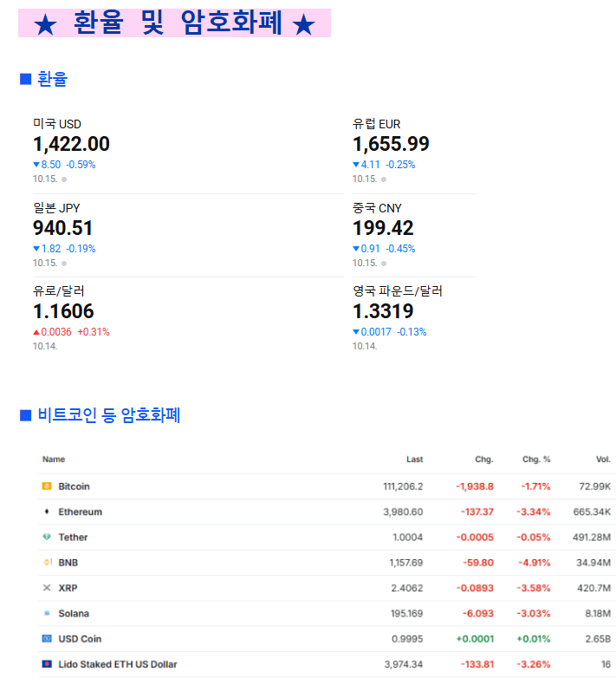The height and width of the screenshot is (678, 616).
Task: Click the Ethereum diamond icon
Action: 47,512
